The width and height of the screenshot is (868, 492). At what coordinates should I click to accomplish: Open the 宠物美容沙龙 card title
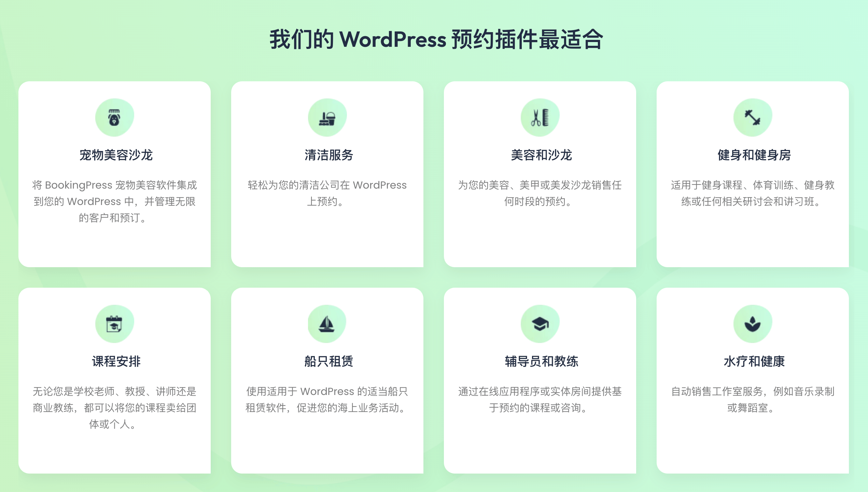click(x=116, y=155)
